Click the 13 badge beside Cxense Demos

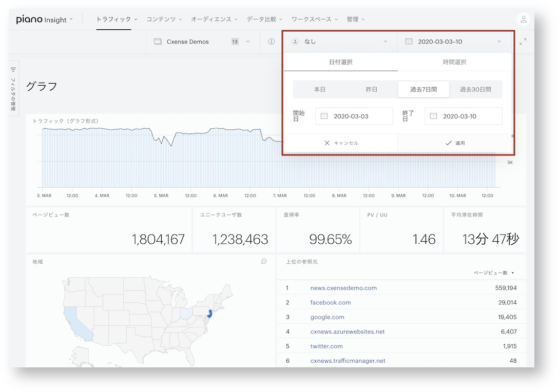pos(235,42)
